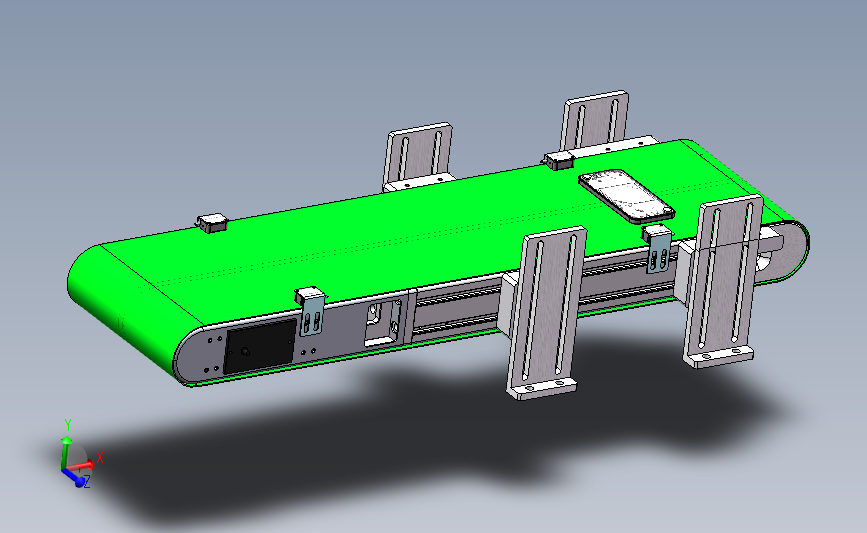Click the small sensor on the far-left belt edge
The image size is (867, 533).
(212, 223)
